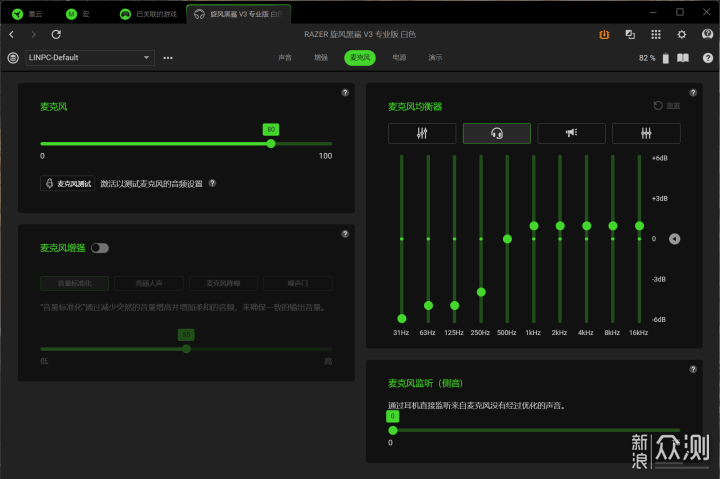The width and height of the screenshot is (720, 479).
Task: Refresh the page with reload icon
Action: tap(56, 34)
